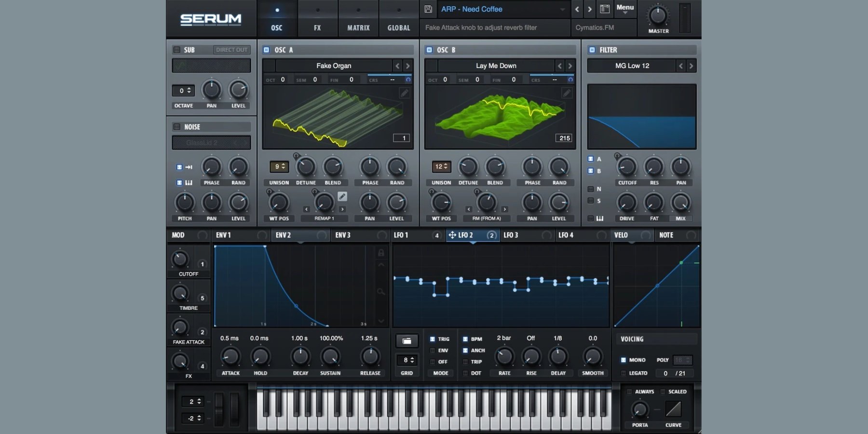This screenshot has height=434, width=868.
Task: Open the preset name dropdown
Action: pyautogui.click(x=503, y=9)
